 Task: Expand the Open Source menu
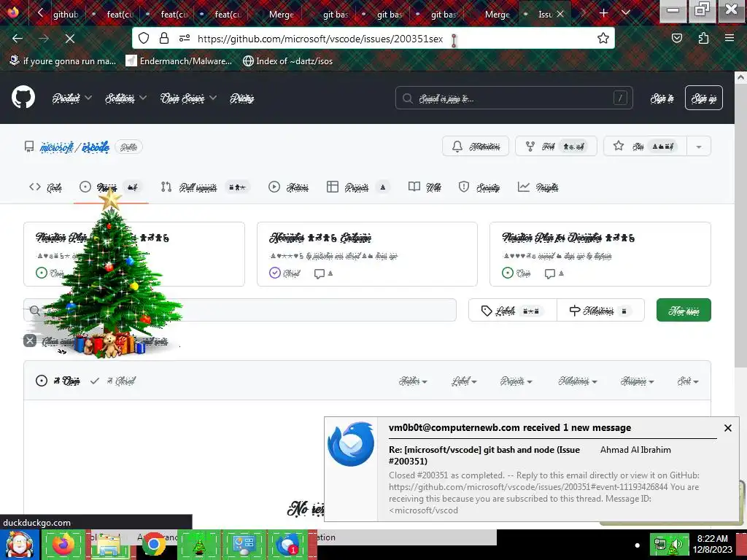pyautogui.click(x=188, y=98)
